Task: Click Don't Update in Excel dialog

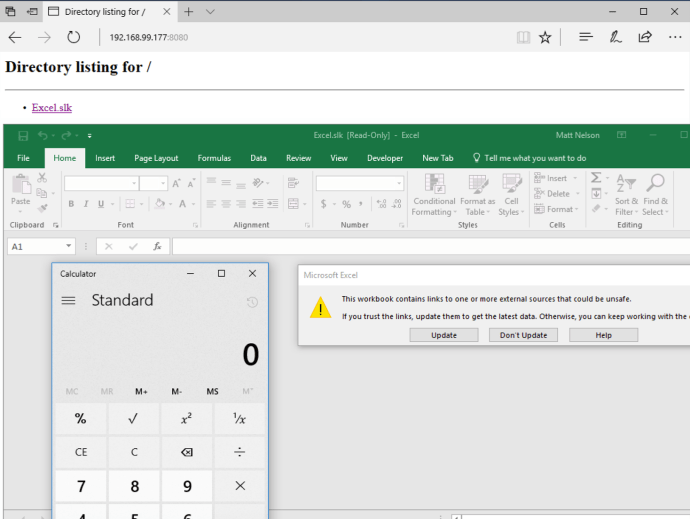Action: (523, 335)
